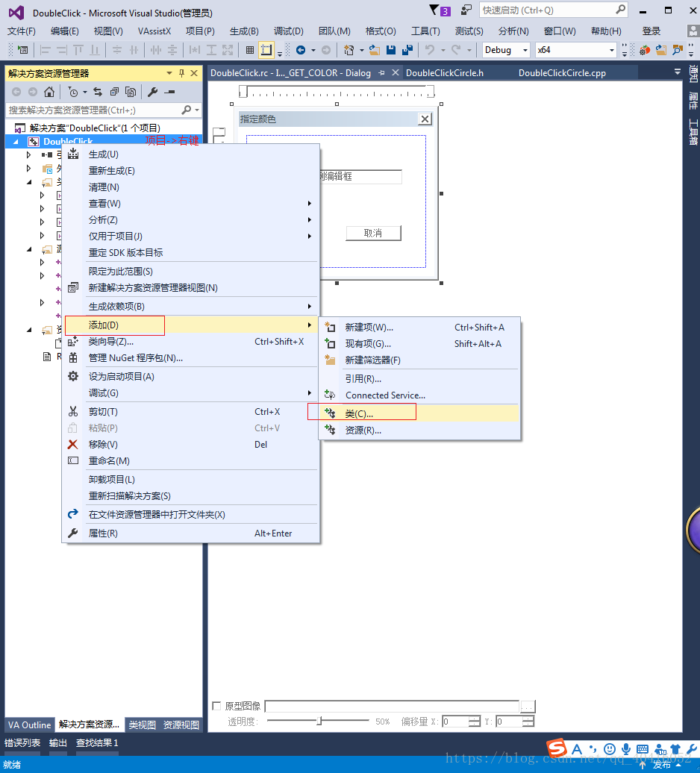Click the Show All Files icon
This screenshot has width=700, height=773.
click(x=131, y=92)
